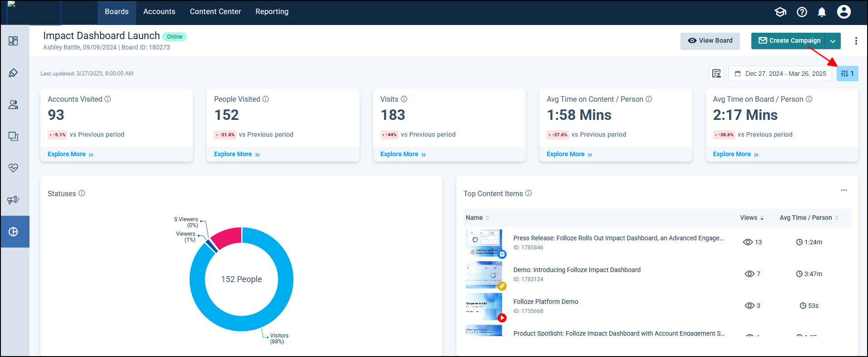Screen dimensions: 868x357
Task: Click Explore More under Accounts Visited
Action: pos(70,154)
